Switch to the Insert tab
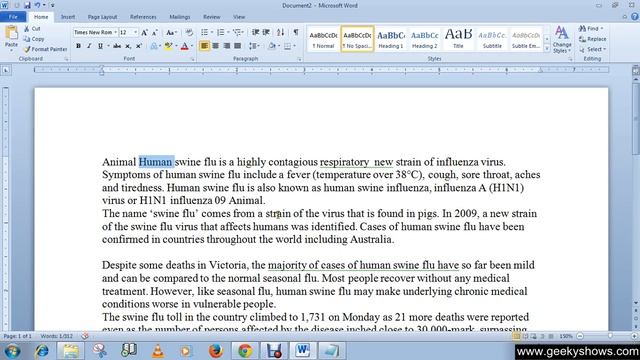 pos(68,17)
